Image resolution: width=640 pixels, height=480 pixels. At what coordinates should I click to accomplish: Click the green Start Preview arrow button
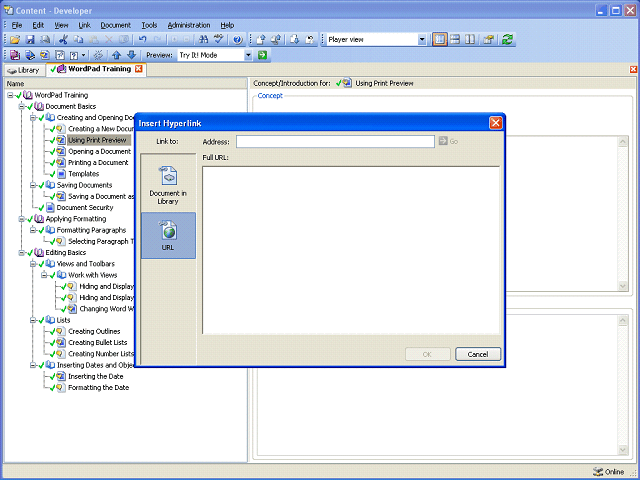[x=262, y=55]
